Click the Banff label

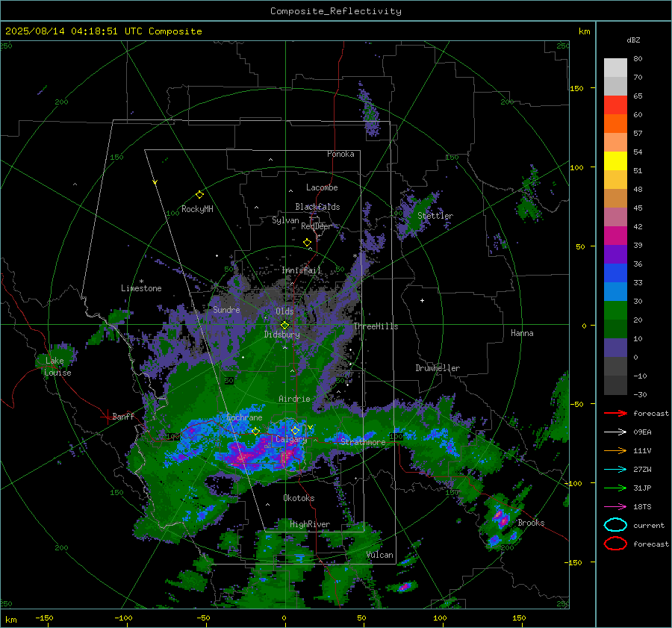(x=123, y=416)
